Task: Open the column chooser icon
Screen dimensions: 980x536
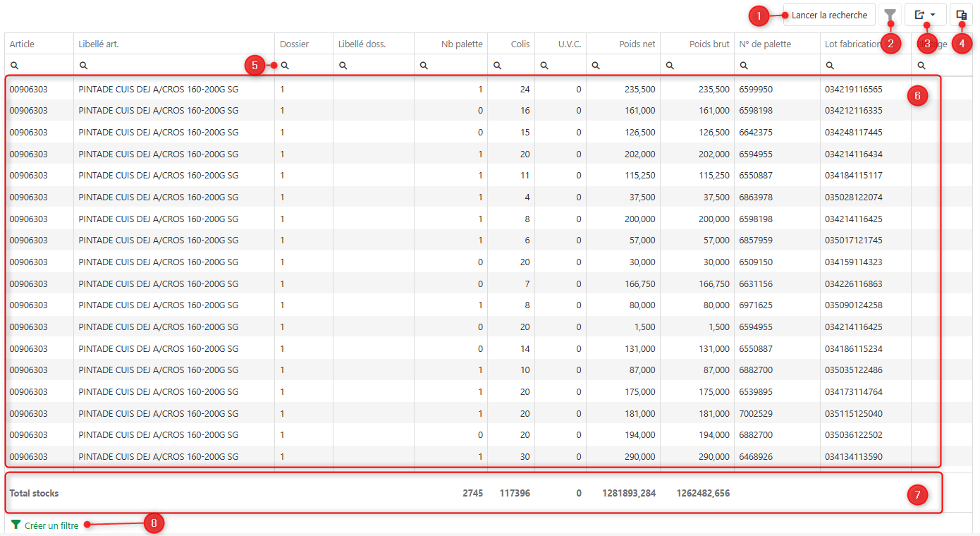Action: [961, 15]
